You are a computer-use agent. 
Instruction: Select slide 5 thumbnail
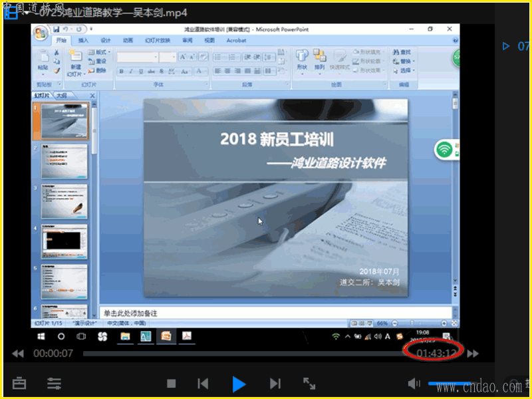[64, 282]
